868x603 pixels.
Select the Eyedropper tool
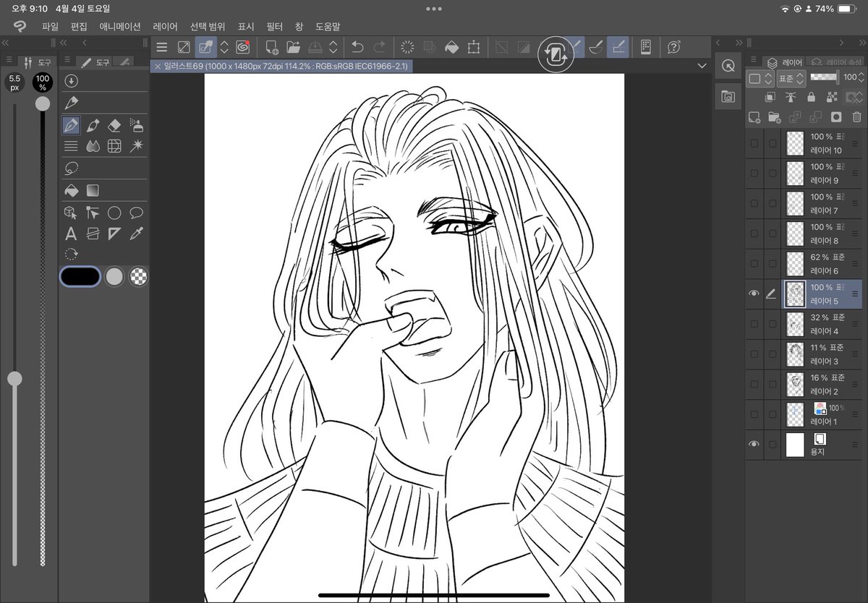tap(136, 234)
